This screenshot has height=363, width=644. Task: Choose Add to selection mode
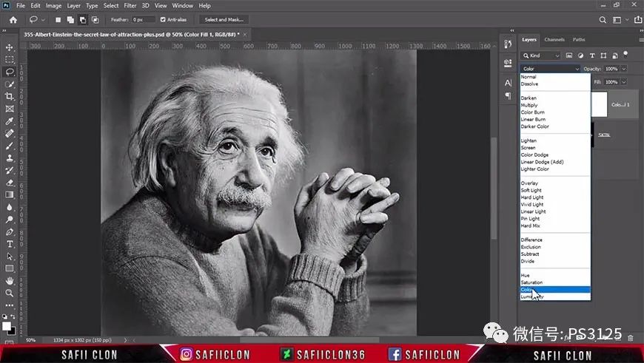[70, 20]
